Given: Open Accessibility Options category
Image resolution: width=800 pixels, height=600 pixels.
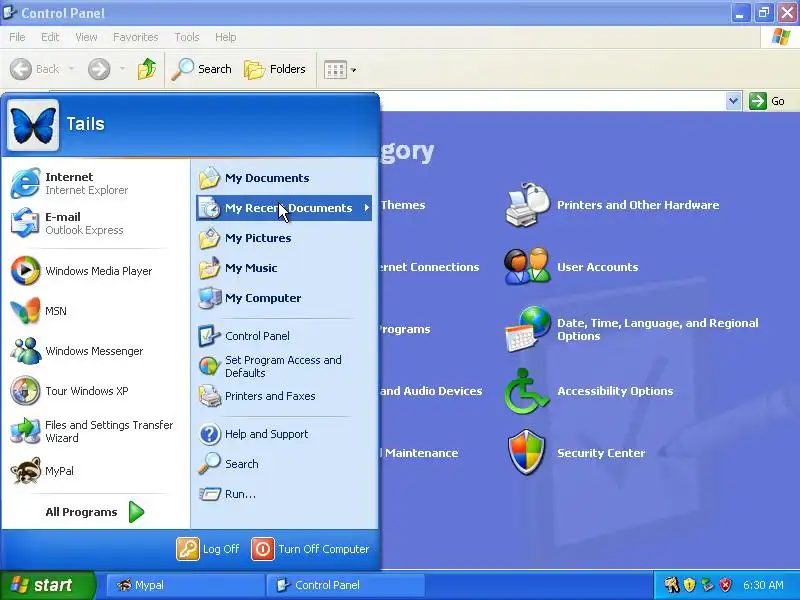Looking at the screenshot, I should tap(588, 391).
